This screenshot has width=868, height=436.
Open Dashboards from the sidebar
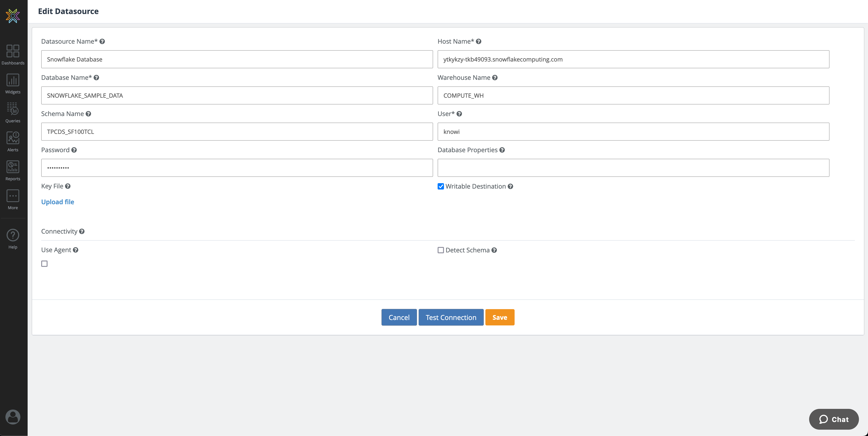13,54
